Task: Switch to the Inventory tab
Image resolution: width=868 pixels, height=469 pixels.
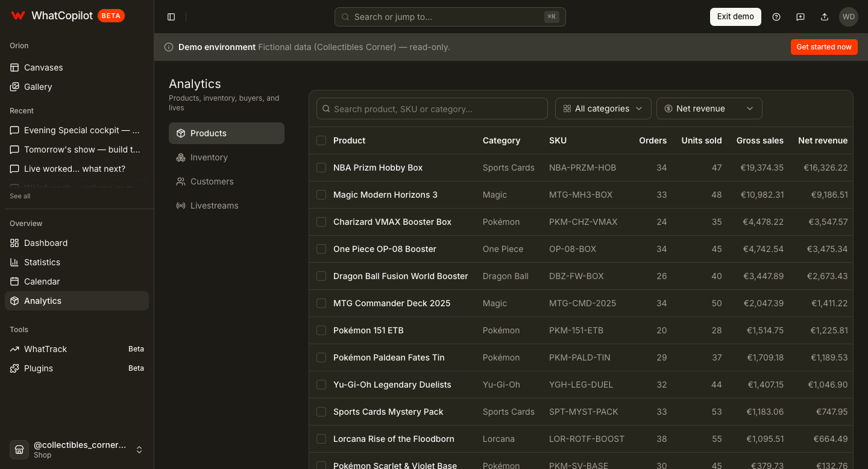Action: pos(227,157)
